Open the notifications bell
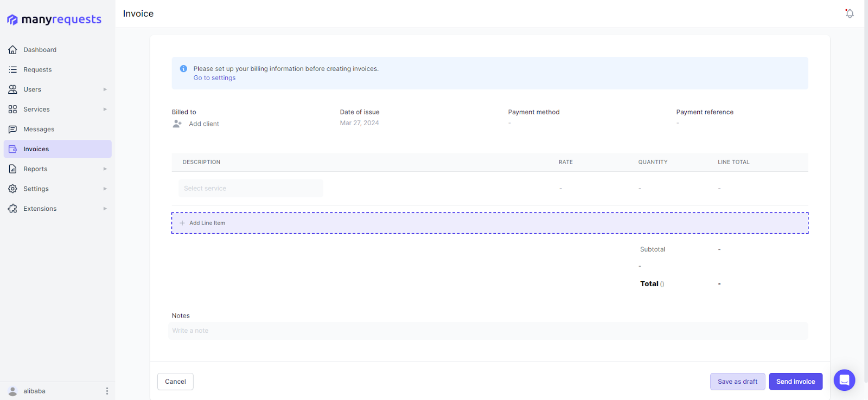The height and width of the screenshot is (400, 868). (x=850, y=14)
